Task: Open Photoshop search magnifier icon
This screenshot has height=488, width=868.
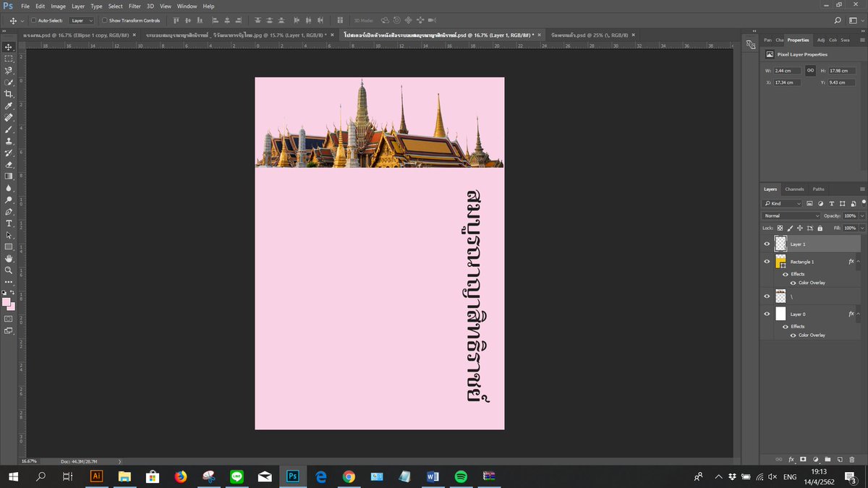Action: [x=838, y=20]
